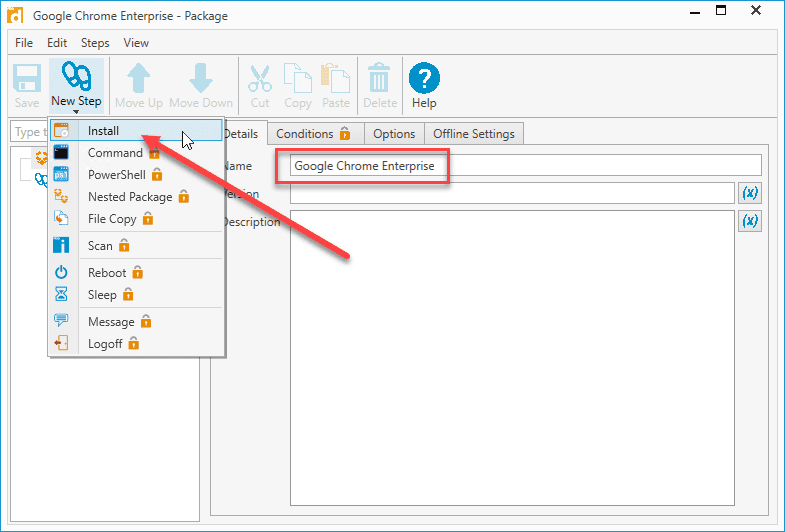Click the lock icon next to PowerShell
Image resolution: width=785 pixels, height=532 pixels.
[157, 174]
